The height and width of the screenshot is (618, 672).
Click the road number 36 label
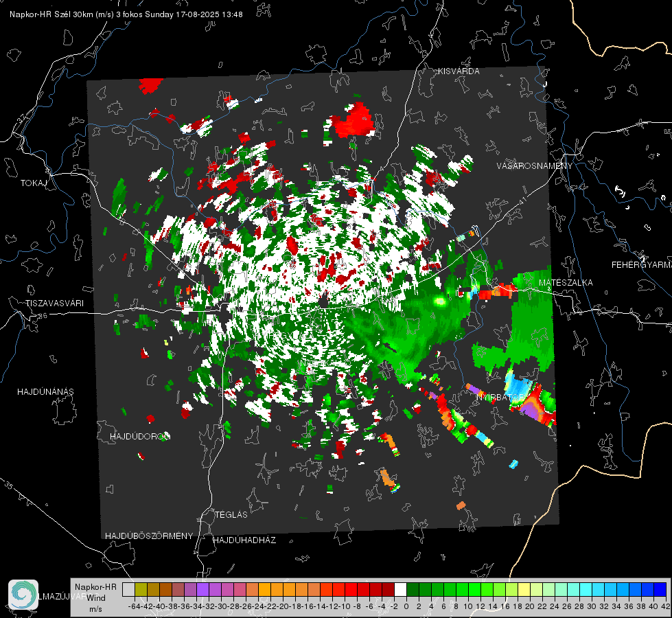point(43,316)
